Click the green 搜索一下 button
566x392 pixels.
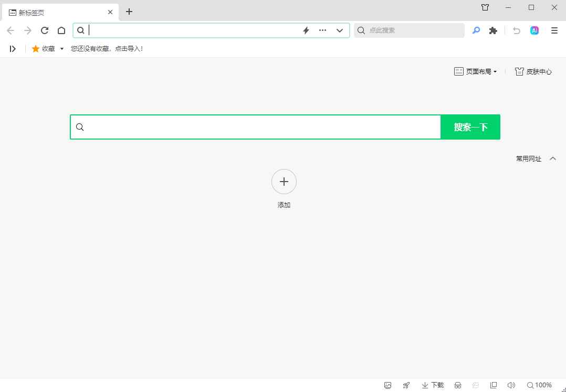click(470, 127)
